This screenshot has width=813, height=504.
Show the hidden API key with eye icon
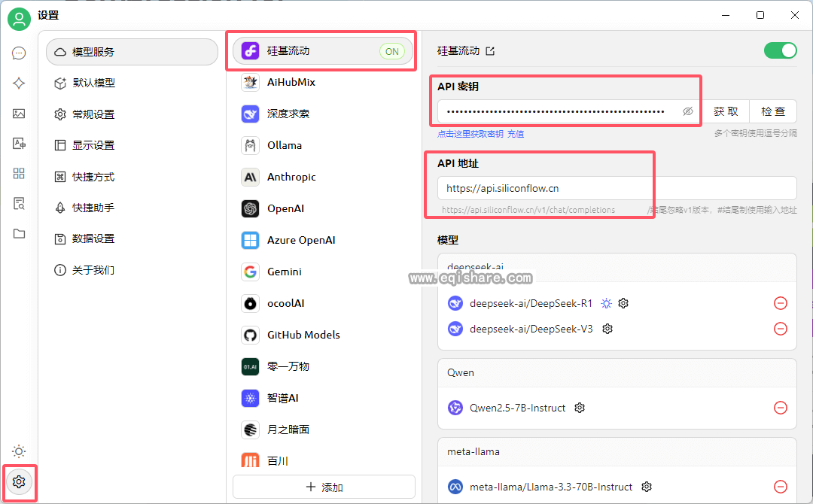point(687,111)
